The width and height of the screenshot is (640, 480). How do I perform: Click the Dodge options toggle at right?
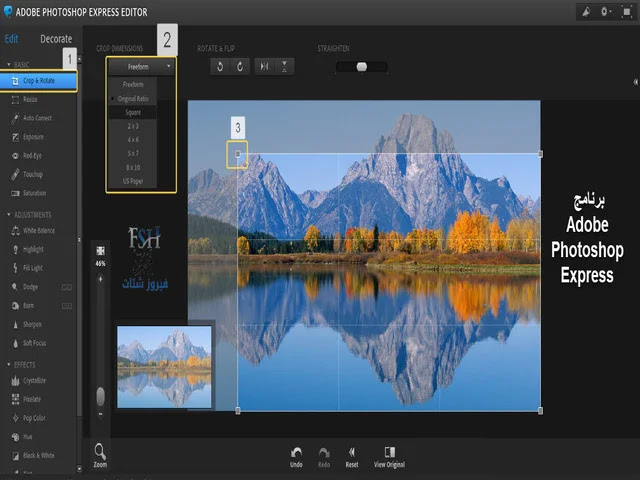point(67,287)
